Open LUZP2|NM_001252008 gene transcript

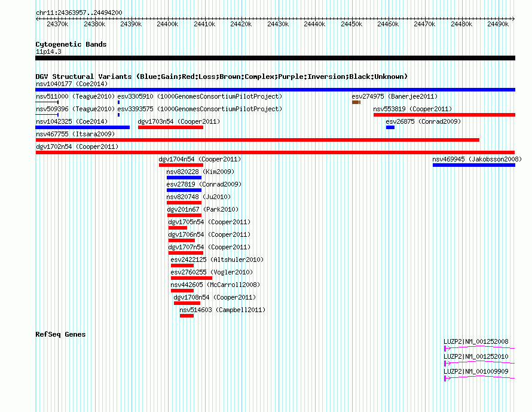pos(479,345)
